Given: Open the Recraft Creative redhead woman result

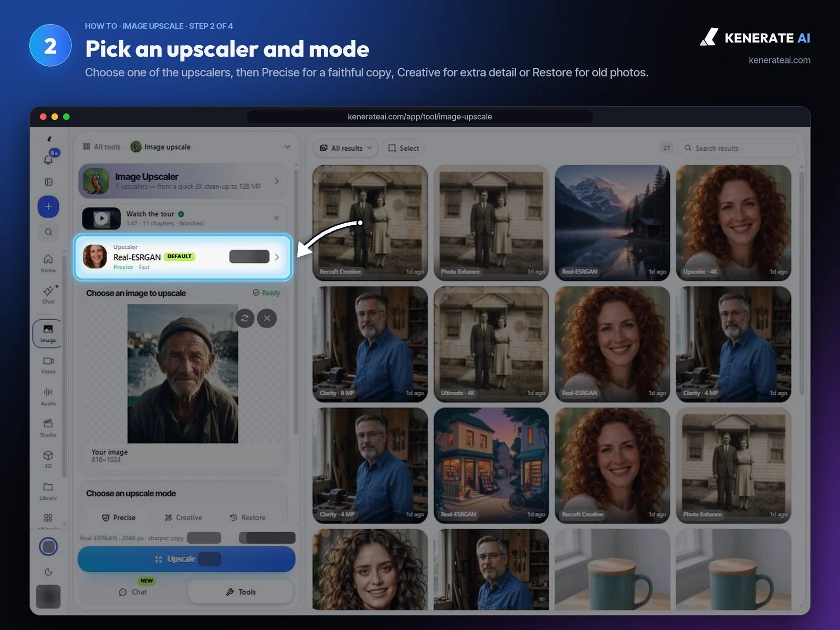Looking at the screenshot, I should coord(612,466).
